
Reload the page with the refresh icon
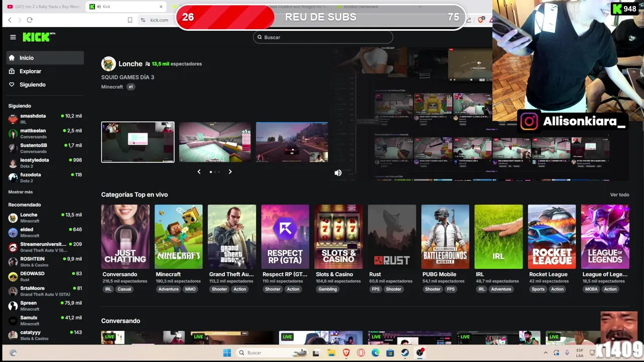(x=30, y=20)
